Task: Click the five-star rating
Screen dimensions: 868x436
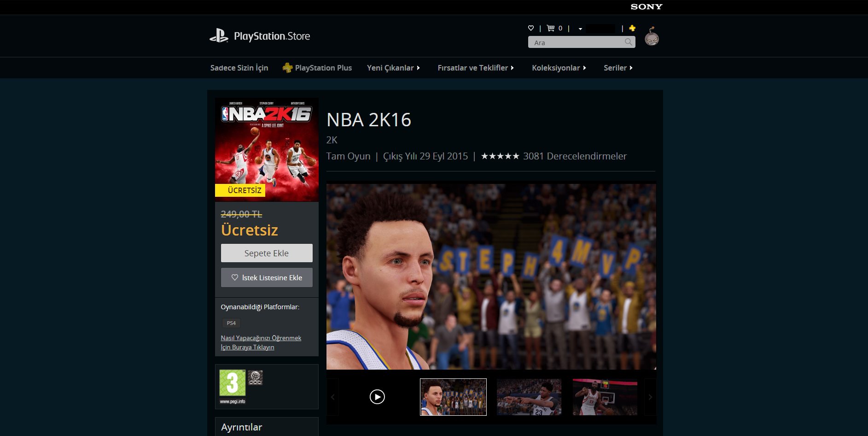Action: 500,156
